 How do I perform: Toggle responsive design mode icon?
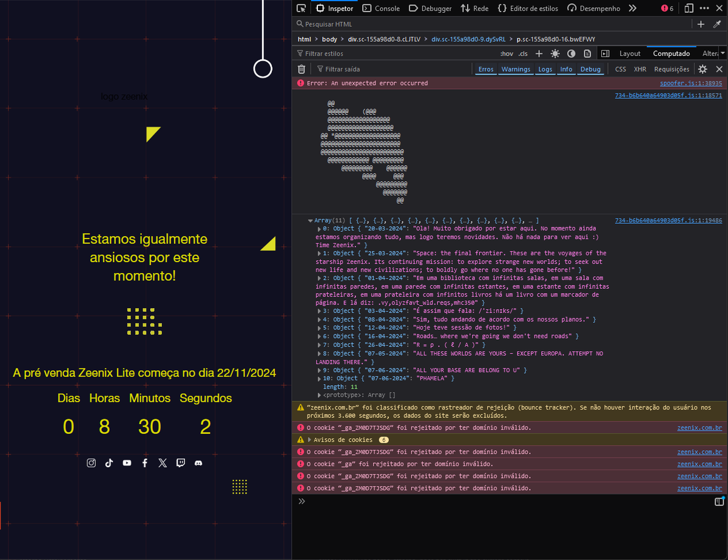coord(689,8)
